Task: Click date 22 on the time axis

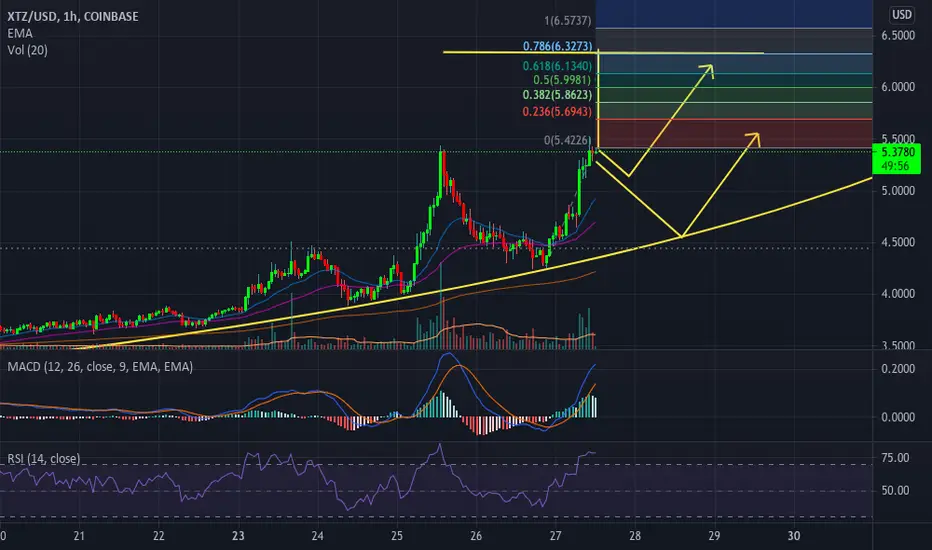Action: [x=159, y=536]
